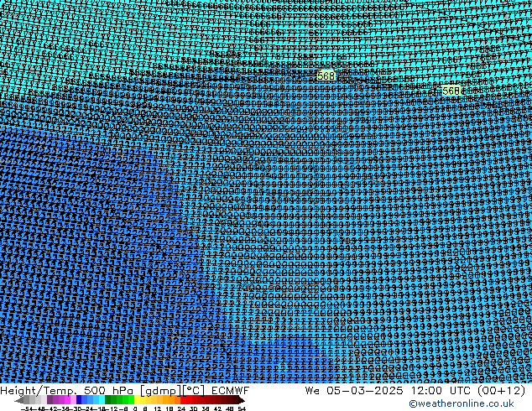Click the 568 contour label nearer the right edge
This screenshot has width=532, height=411.
point(451,91)
